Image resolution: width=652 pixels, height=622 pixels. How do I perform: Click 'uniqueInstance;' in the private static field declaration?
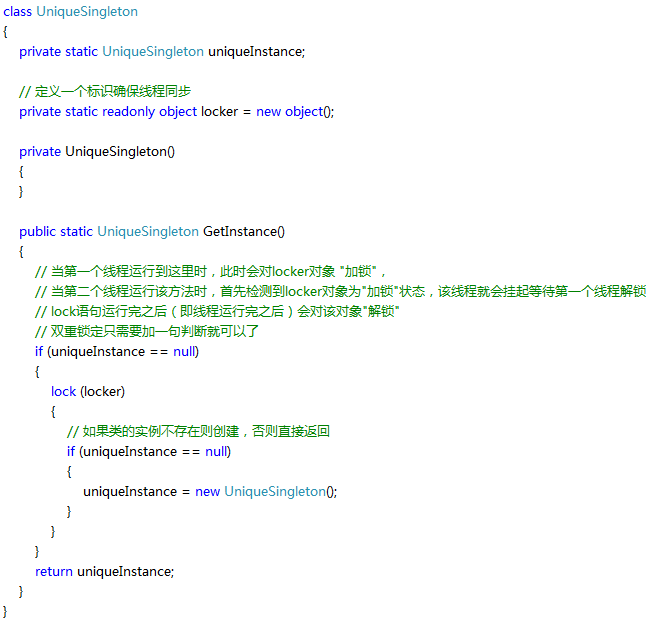pos(257,52)
